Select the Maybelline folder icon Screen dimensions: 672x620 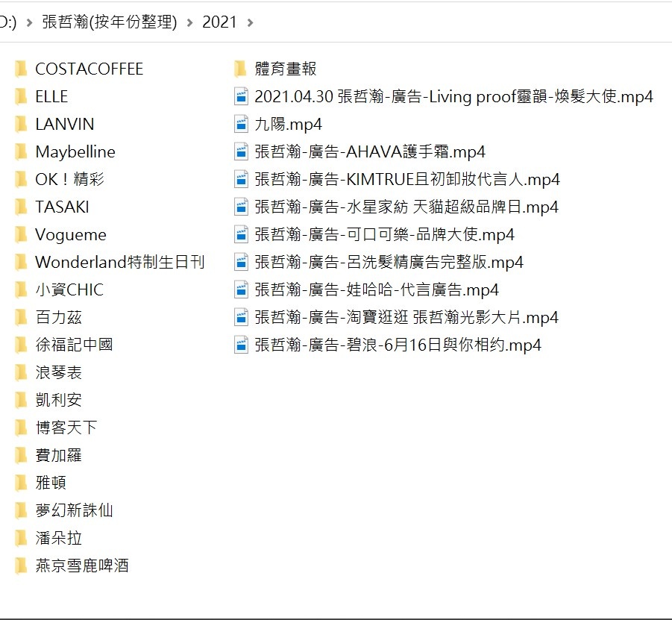coord(21,151)
